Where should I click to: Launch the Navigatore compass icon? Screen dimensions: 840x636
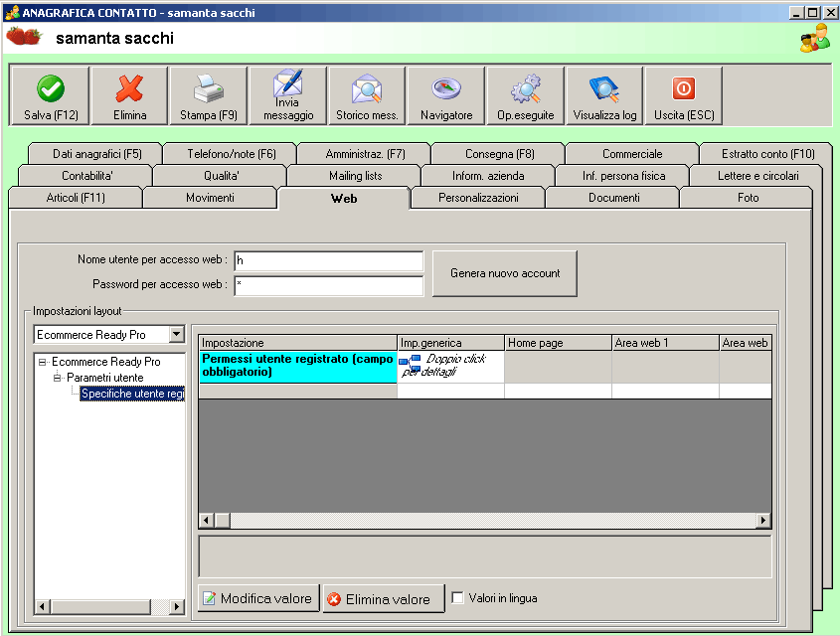(x=446, y=89)
